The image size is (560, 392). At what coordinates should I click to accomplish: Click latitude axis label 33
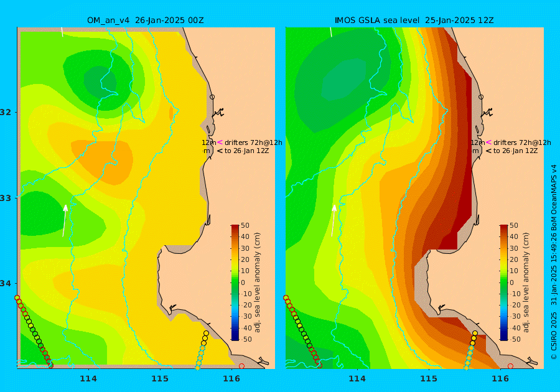click(x=6, y=198)
